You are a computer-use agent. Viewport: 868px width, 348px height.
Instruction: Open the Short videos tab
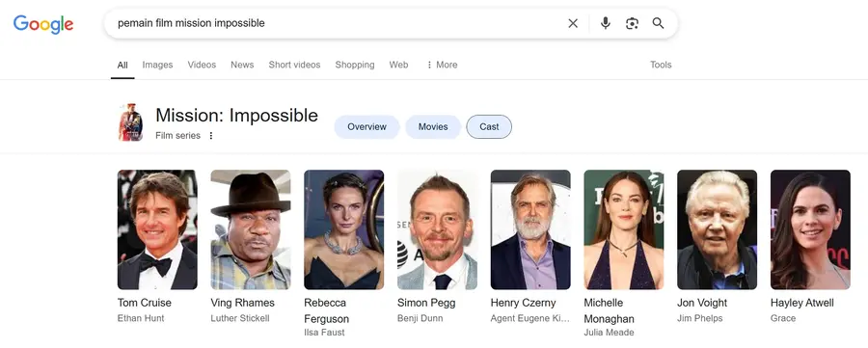click(x=294, y=65)
